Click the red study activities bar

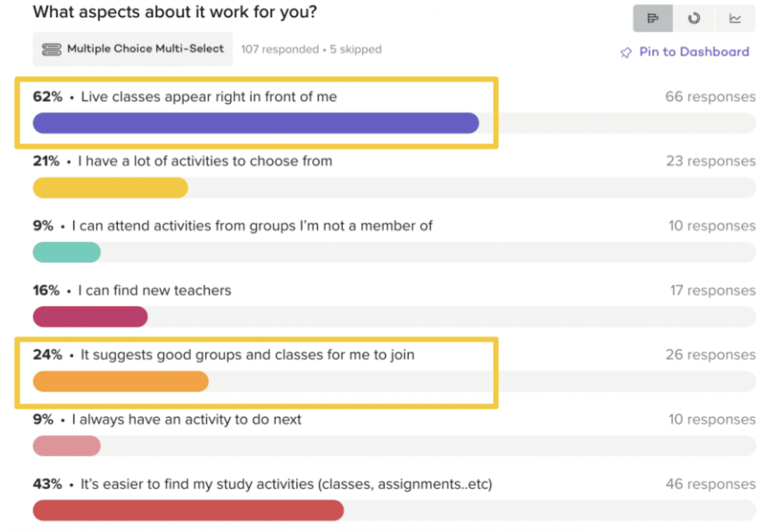pyautogui.click(x=188, y=510)
